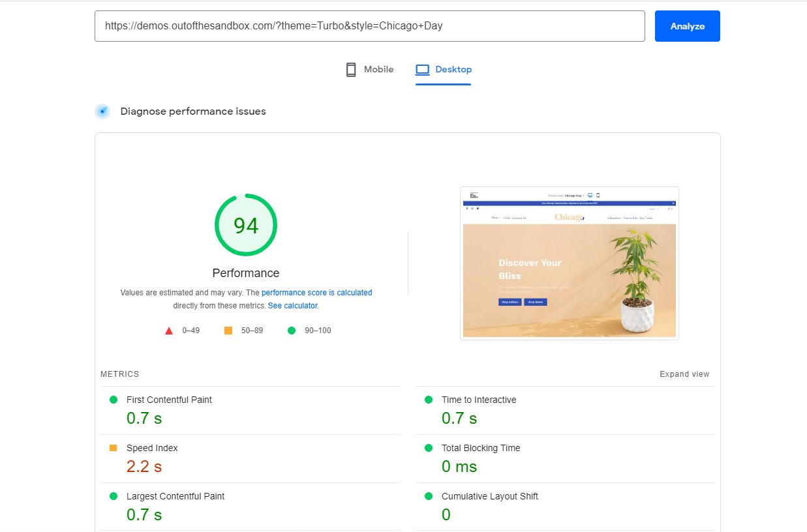Click the Cumulative Layout Shift green dot

click(x=429, y=496)
